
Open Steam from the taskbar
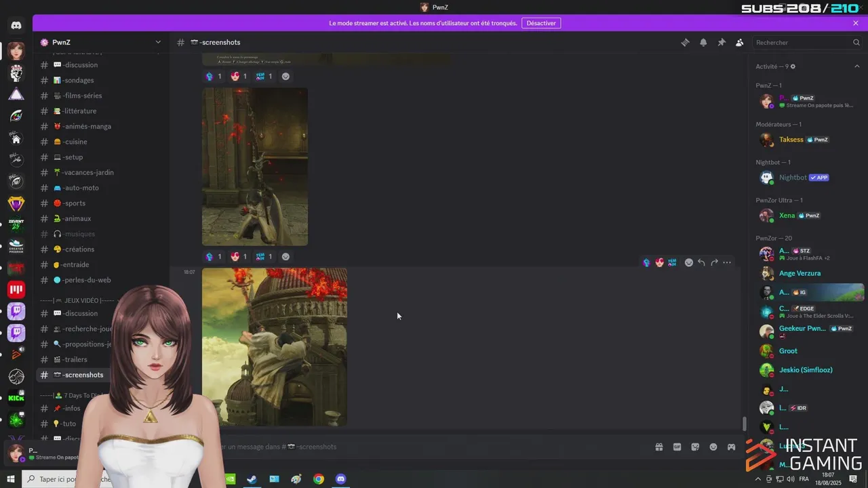(252, 479)
